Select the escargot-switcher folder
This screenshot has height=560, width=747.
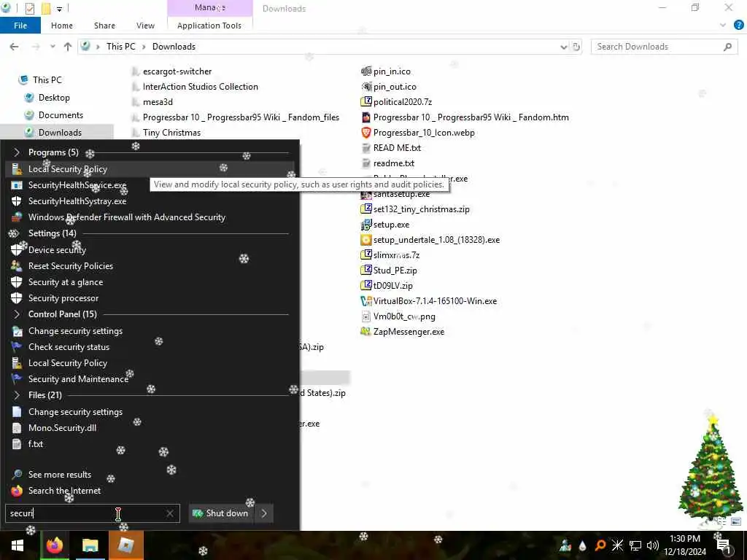pyautogui.click(x=171, y=71)
